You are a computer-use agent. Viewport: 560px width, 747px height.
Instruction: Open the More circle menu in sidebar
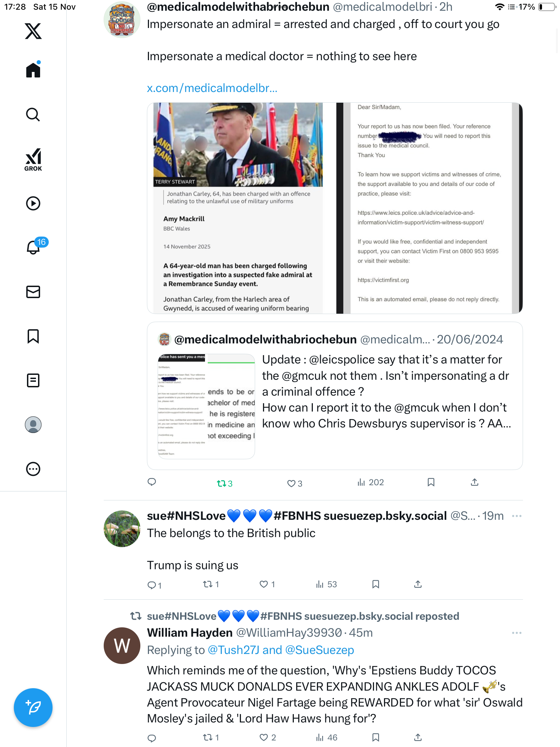(x=33, y=469)
